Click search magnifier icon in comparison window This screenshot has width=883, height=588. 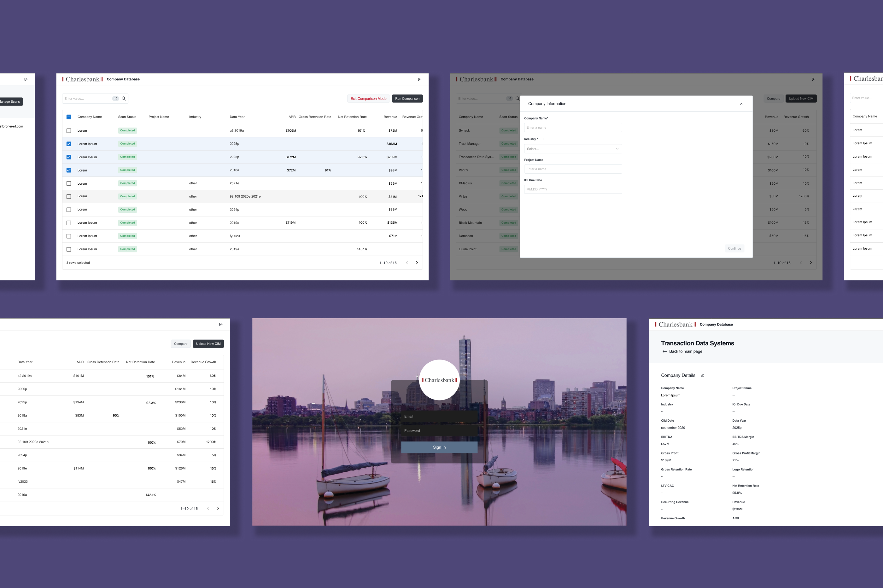click(124, 99)
